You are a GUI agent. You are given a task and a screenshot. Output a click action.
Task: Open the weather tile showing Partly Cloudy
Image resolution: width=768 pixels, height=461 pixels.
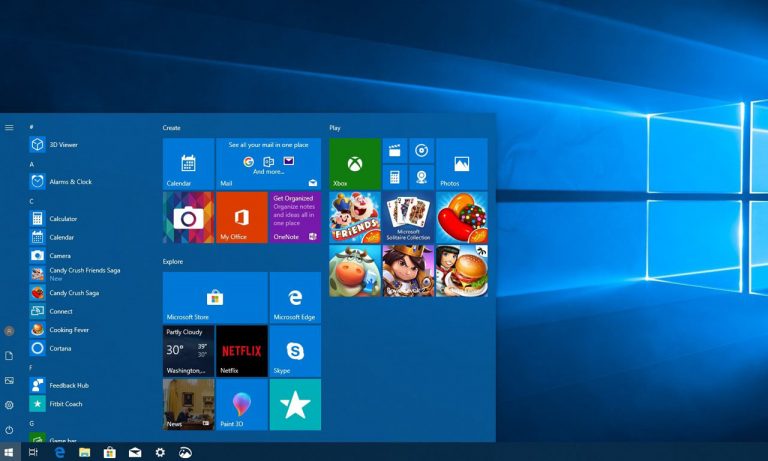(189, 351)
